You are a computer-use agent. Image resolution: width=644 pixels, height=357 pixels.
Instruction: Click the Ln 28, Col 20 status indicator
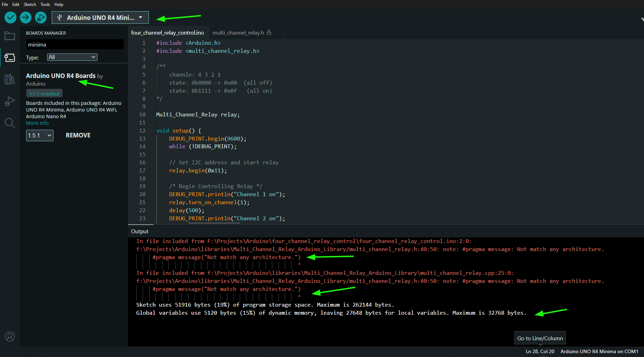pos(540,351)
